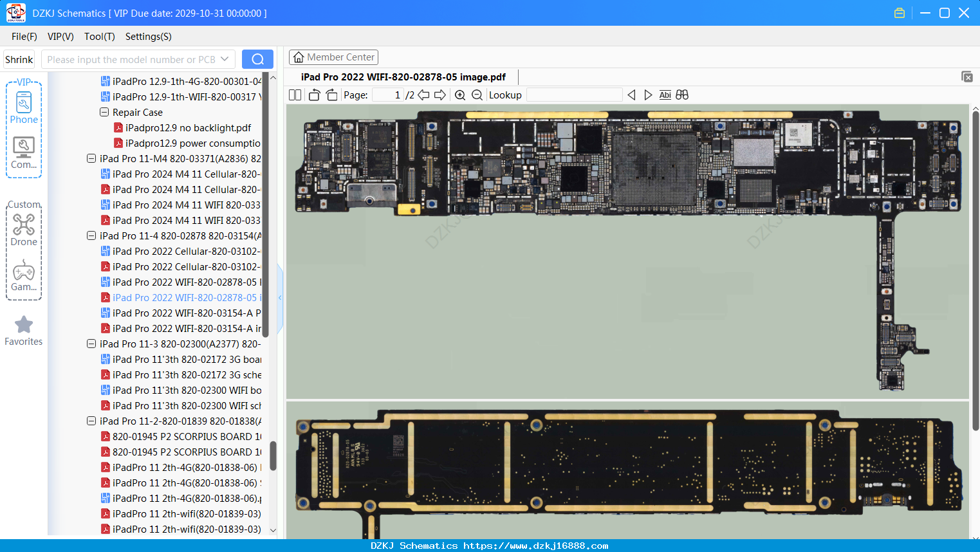Click the yellow toolbox icon in title bar
The image size is (980, 552).
(x=900, y=13)
